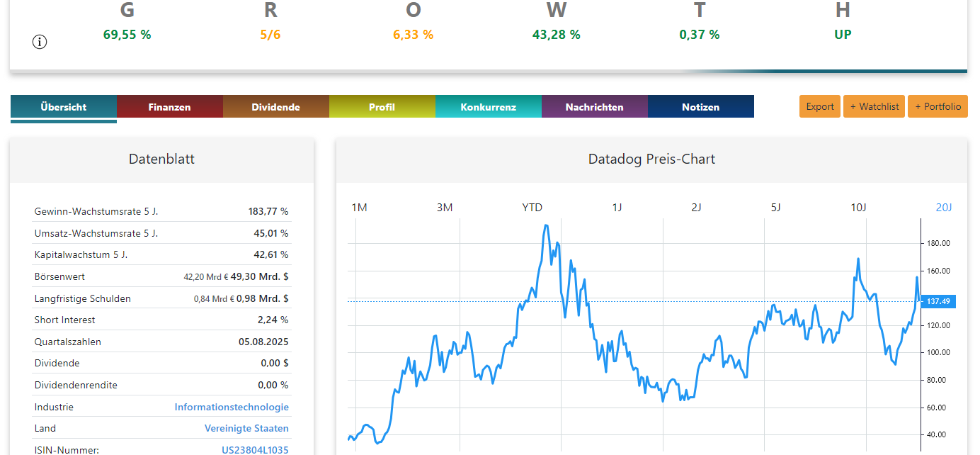980x455 pixels.
Task: Click H score UP
Action: tap(843, 34)
